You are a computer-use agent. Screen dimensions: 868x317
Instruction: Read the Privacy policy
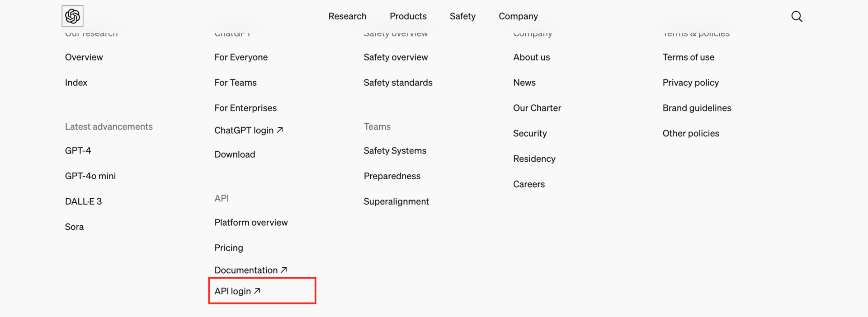click(690, 83)
